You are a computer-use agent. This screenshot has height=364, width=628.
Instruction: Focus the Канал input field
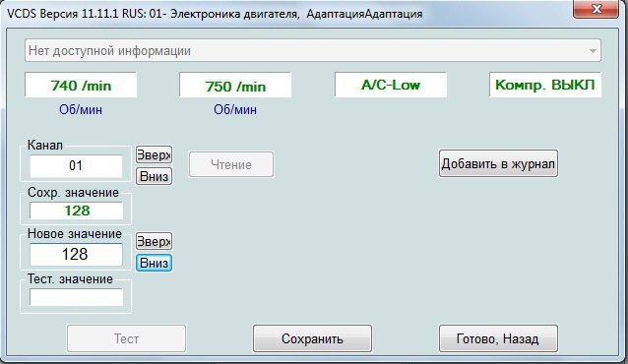[x=76, y=166]
